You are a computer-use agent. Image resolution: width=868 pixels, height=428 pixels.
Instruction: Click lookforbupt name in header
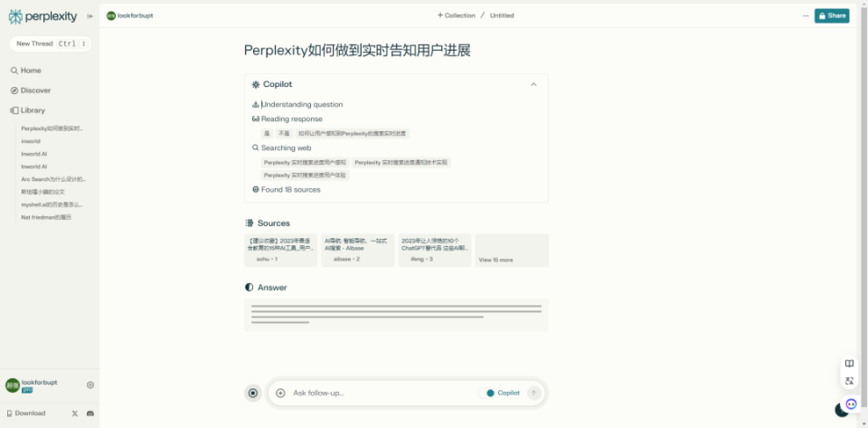135,15
